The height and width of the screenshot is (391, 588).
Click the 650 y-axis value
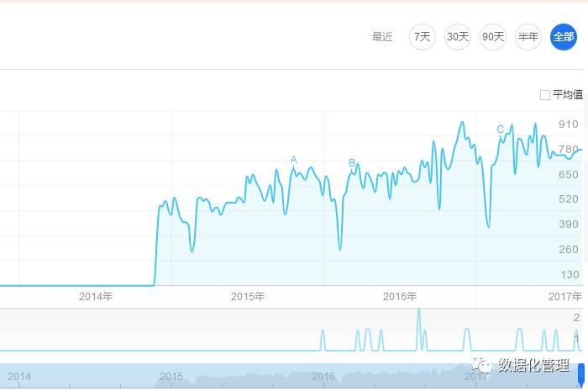569,175
